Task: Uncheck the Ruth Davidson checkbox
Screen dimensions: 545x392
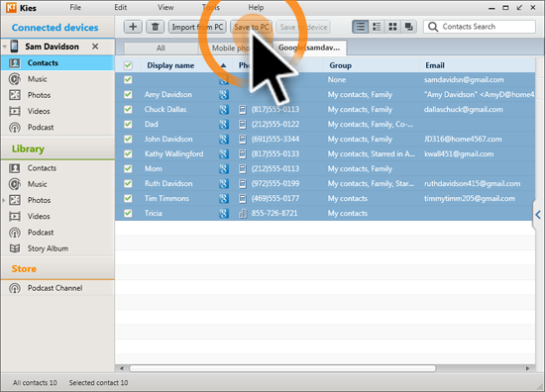Action: 128,183
